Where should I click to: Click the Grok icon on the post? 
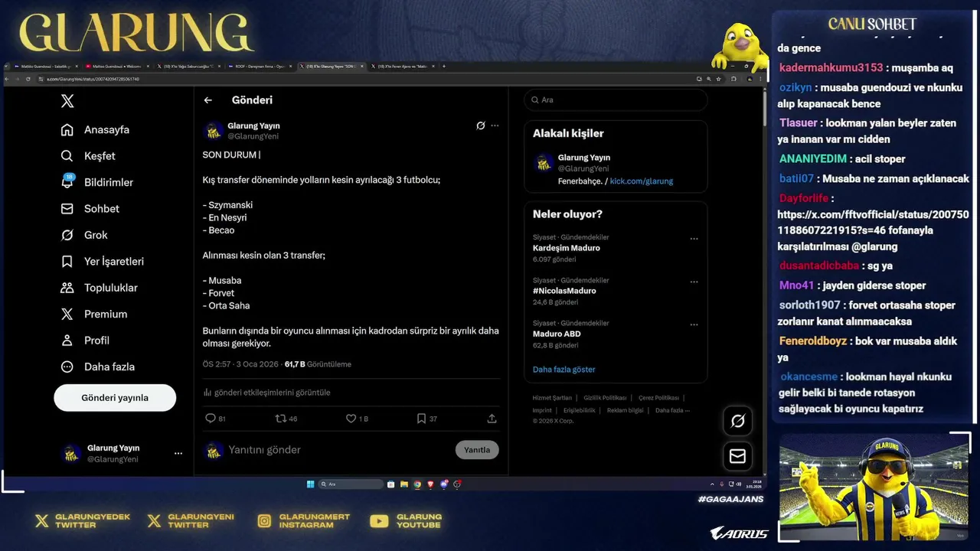480,126
